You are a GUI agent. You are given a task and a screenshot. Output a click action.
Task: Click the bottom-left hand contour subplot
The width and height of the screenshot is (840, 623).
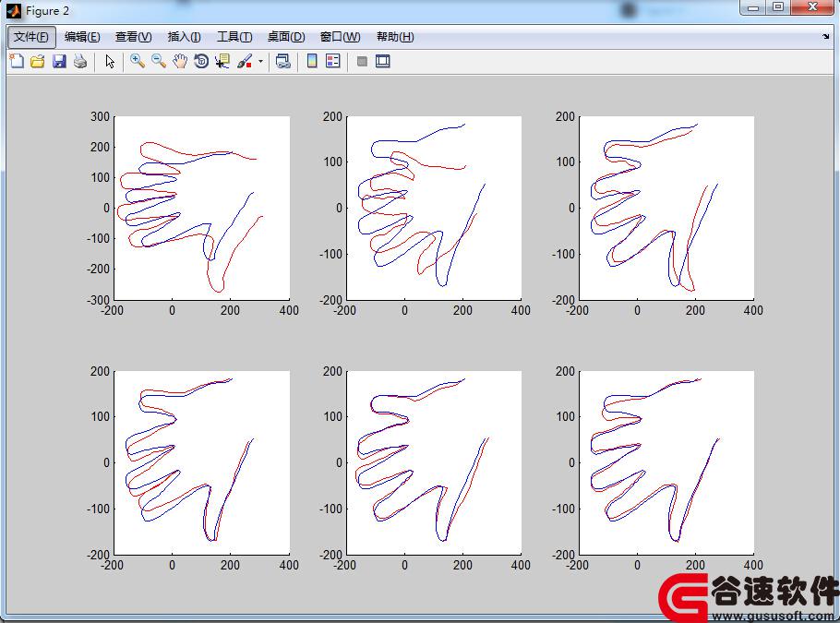[x=202, y=462]
